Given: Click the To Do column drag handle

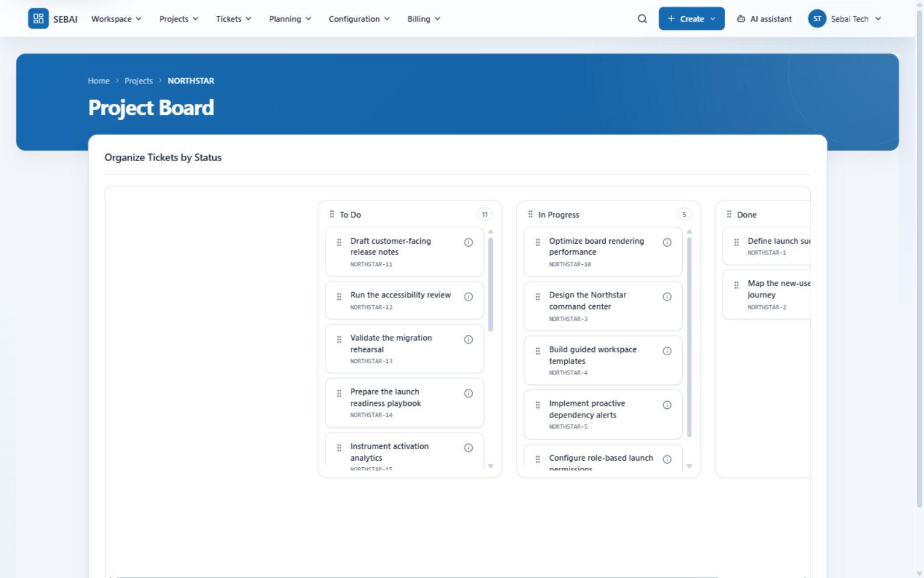Looking at the screenshot, I should pos(332,214).
